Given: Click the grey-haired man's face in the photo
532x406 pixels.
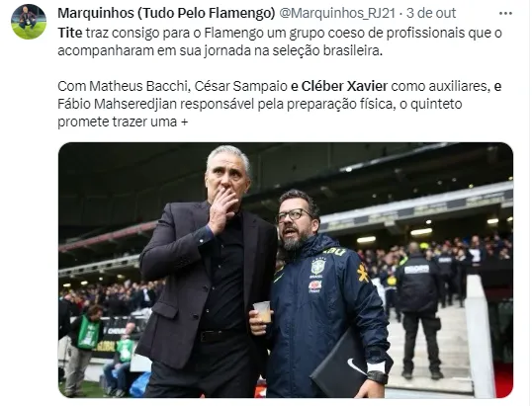Looking at the screenshot, I should (x=228, y=180).
